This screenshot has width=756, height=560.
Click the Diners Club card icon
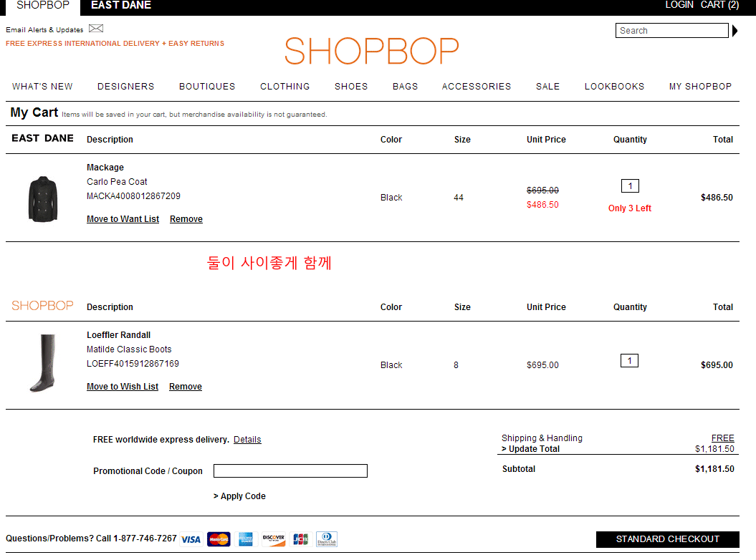coord(327,539)
